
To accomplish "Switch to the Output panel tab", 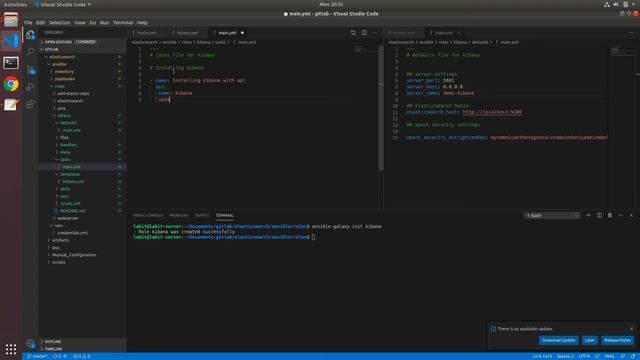I will point(202,215).
